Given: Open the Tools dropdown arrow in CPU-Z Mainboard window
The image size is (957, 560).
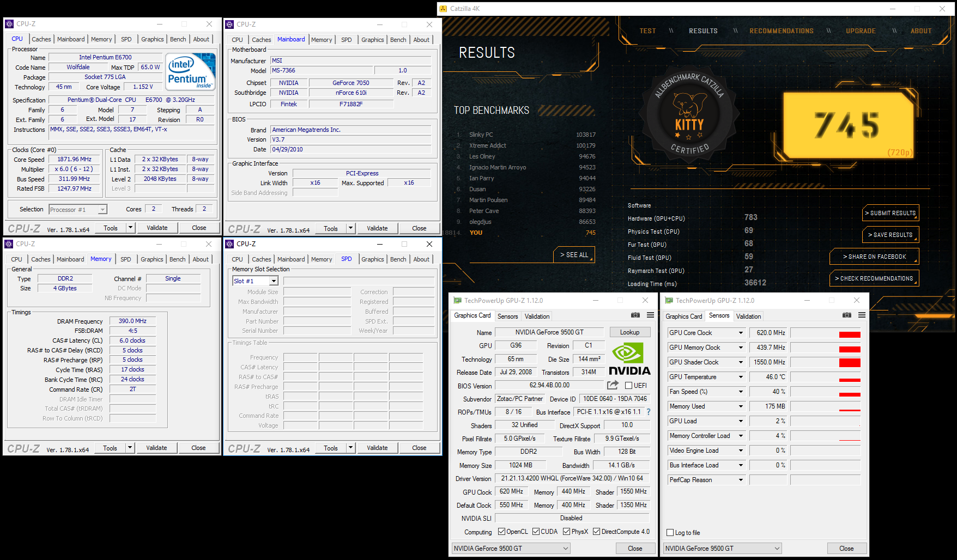Looking at the screenshot, I should point(351,228).
